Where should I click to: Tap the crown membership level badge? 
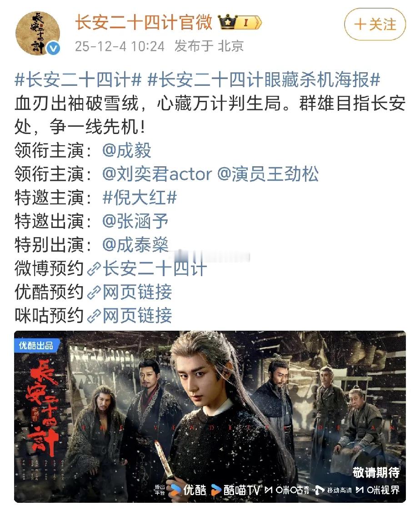(x=240, y=22)
